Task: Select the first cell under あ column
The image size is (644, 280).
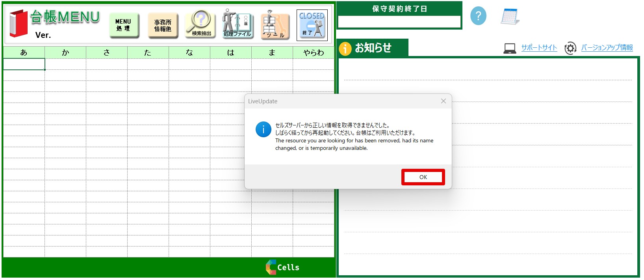Action: [x=24, y=64]
